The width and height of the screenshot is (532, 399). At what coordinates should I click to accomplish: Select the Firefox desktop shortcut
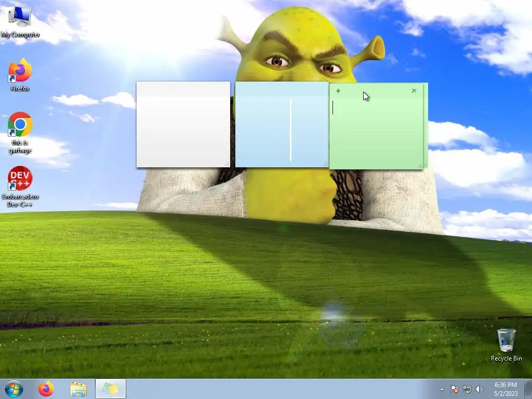20,75
